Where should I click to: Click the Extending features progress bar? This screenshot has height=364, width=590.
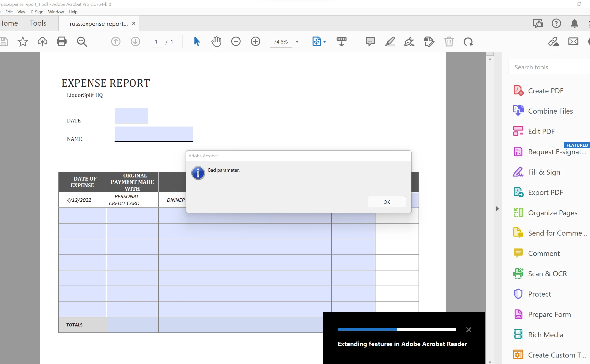tap(397, 329)
